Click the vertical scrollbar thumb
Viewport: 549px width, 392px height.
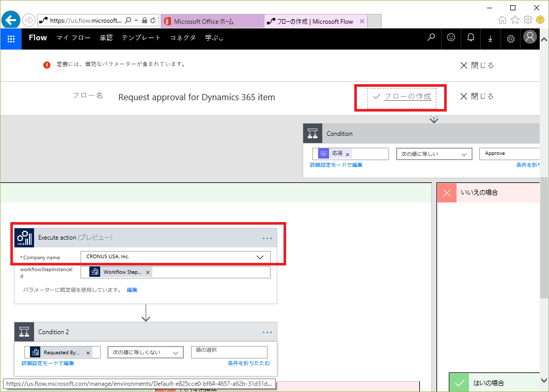click(544, 238)
